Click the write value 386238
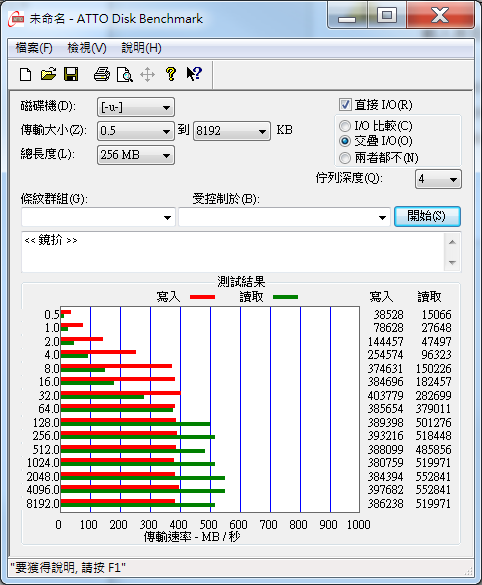The image size is (482, 585). coord(385,504)
